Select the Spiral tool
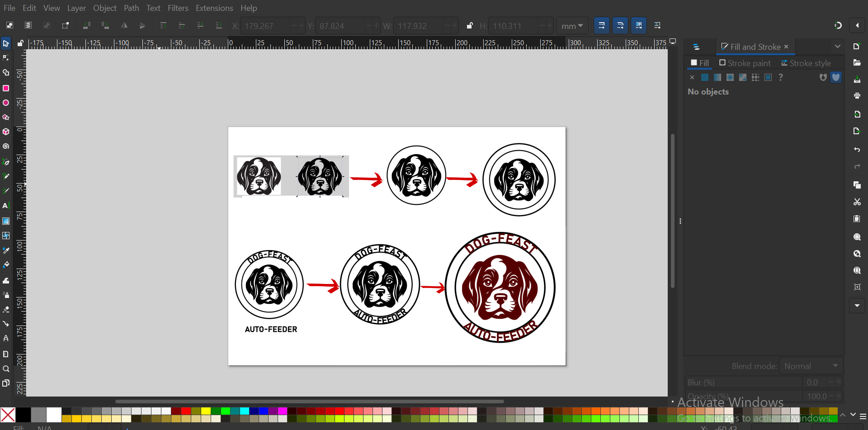Viewport: 868px width, 430px height. click(6, 146)
